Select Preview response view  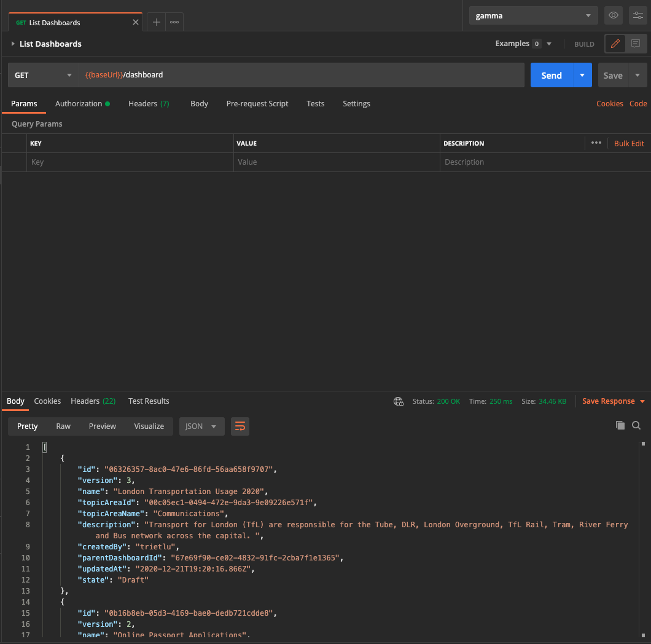(x=102, y=426)
